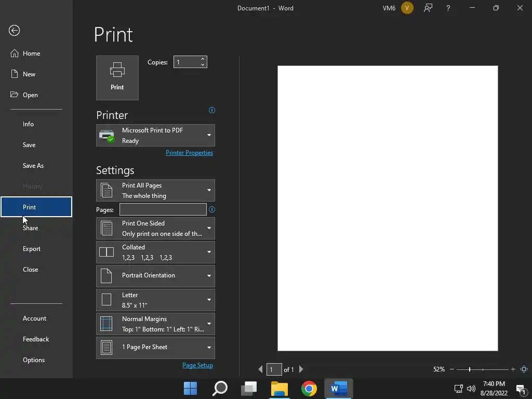This screenshot has width=532, height=399.
Task: Go to the Home tab in sidebar
Action: pyautogui.click(x=36, y=54)
